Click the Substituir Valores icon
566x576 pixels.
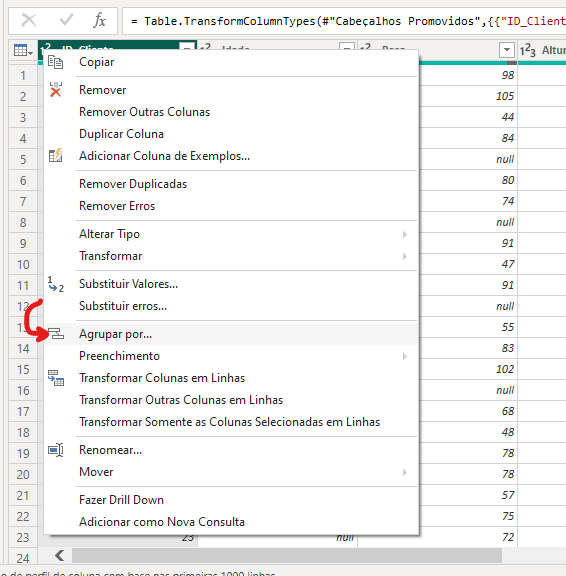click(x=55, y=284)
